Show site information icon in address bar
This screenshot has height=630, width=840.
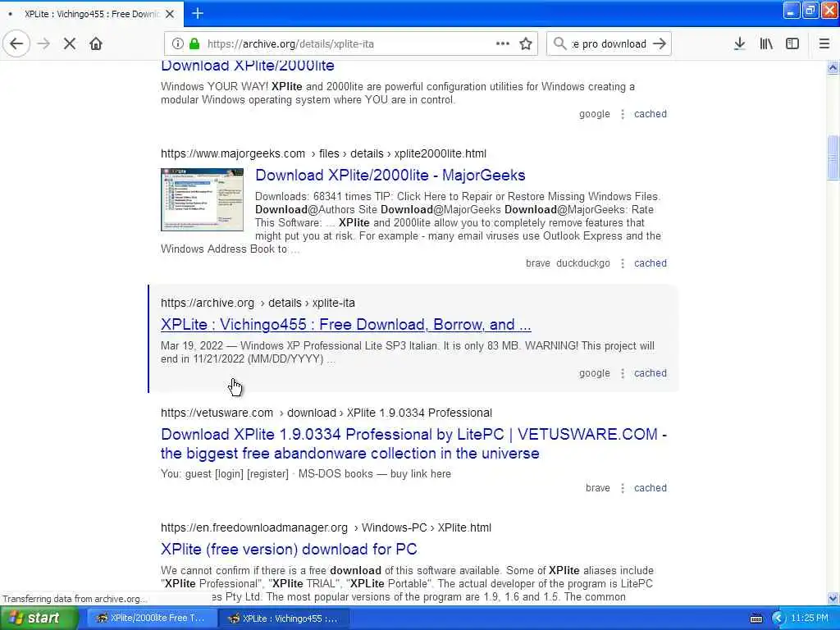click(x=177, y=44)
